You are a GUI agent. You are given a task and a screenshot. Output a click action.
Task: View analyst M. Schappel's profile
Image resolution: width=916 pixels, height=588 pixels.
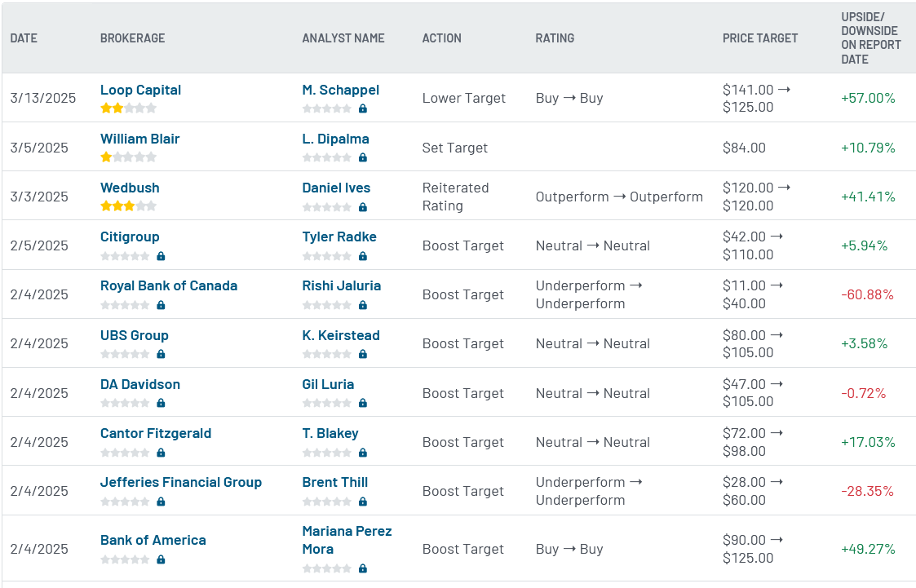(x=341, y=90)
